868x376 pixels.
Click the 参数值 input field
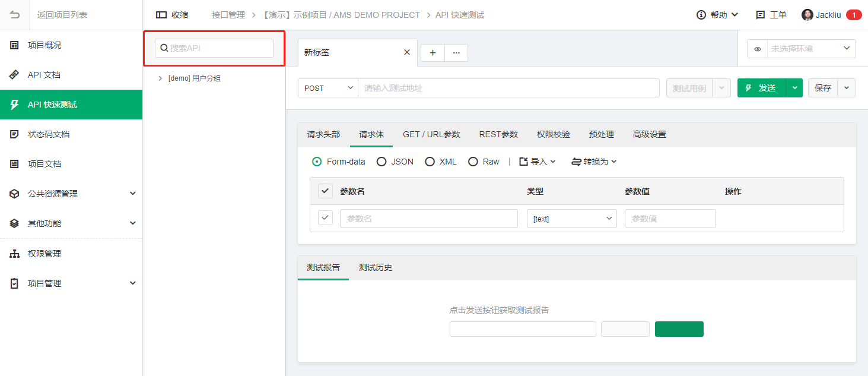[670, 219]
